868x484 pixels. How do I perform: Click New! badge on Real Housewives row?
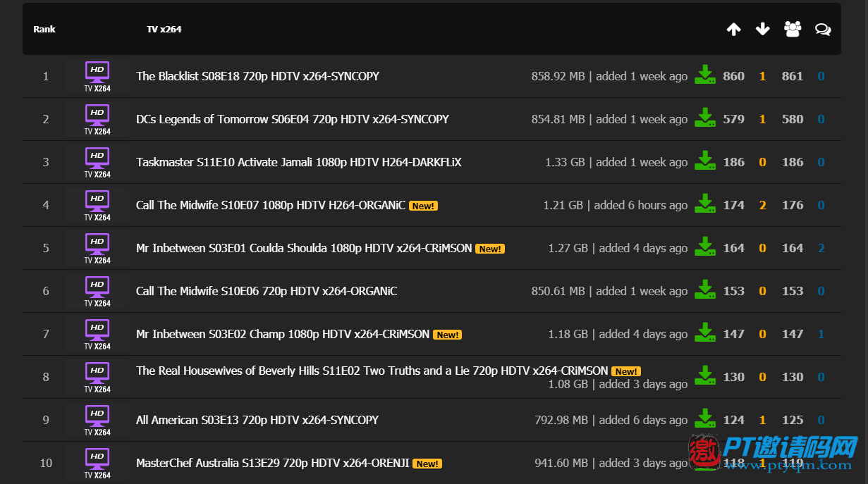[x=625, y=371]
